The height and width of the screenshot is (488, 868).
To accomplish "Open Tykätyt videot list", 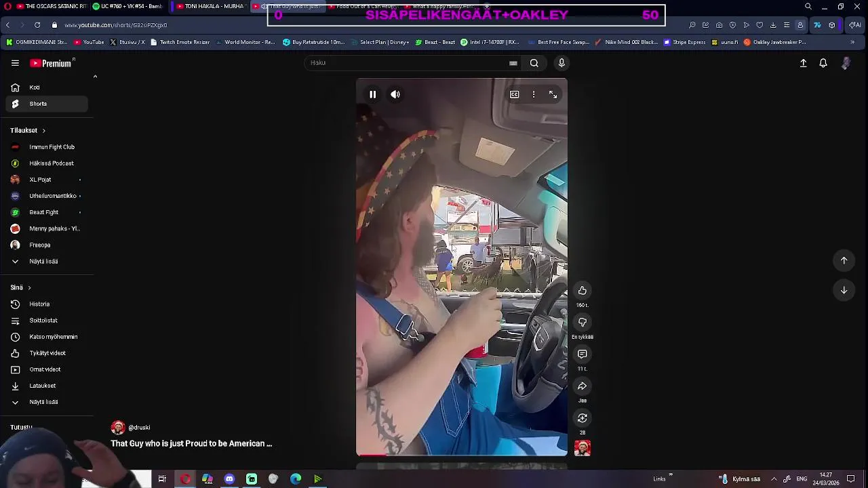I will click(x=47, y=353).
